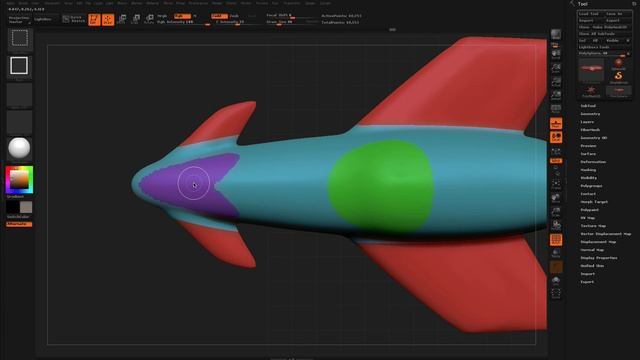
Task: Toggle PolyF polyframe button on right shelf
Action: point(556,240)
